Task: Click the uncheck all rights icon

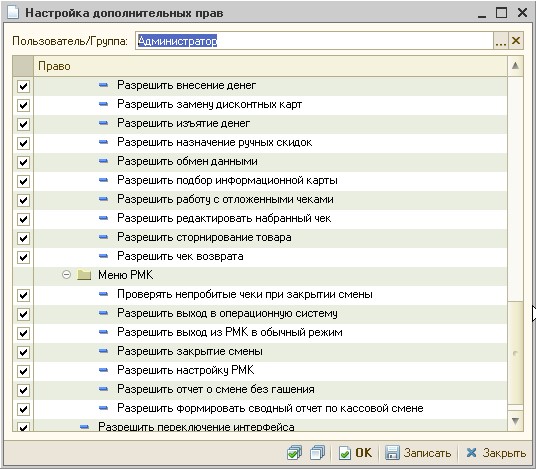Action: tap(317, 453)
